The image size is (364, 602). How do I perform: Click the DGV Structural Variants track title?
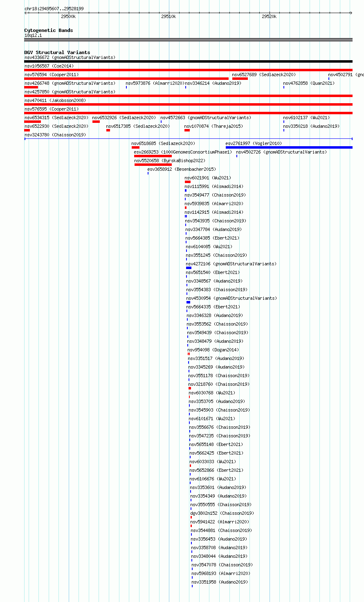(x=57, y=52)
